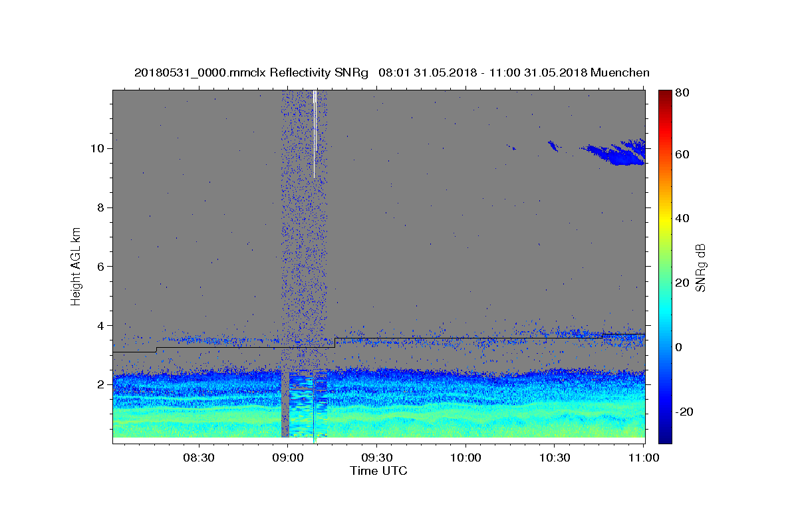Select the 08:30 time axis label
Viewport: 798px width, 532px height.
pyautogui.click(x=198, y=458)
